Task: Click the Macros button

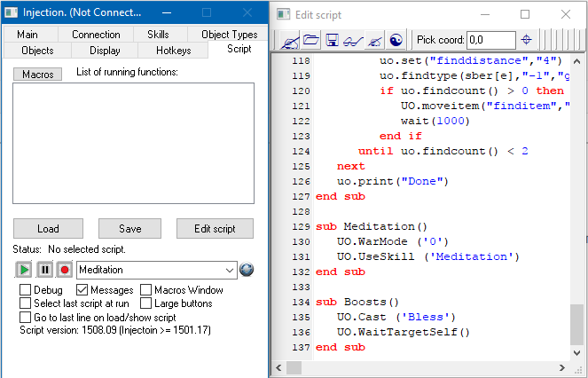Action: [x=37, y=75]
